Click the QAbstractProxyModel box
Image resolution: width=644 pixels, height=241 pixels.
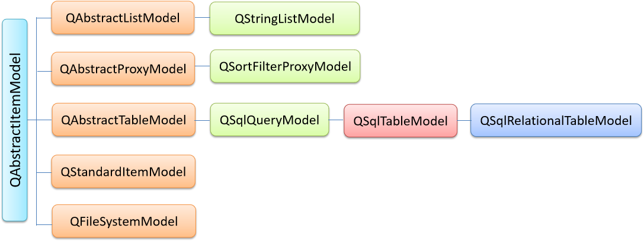point(123,69)
